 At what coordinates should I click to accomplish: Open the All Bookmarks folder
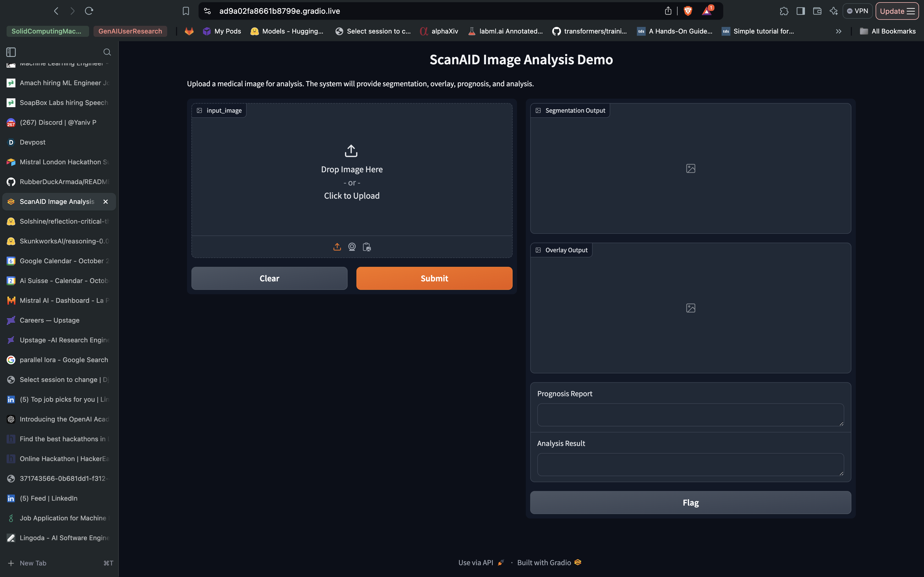888,31
